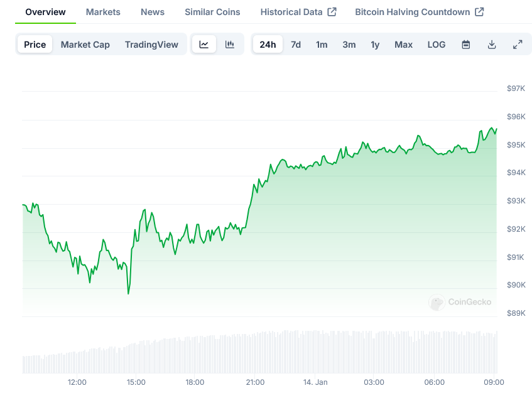Screen dimensions: 532x398
Task: Set time range to 7d
Action: (x=296, y=45)
